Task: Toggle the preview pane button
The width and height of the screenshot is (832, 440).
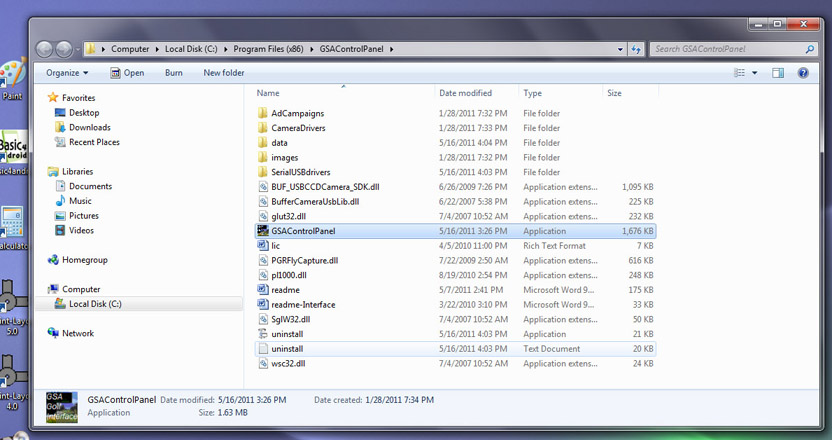Action: click(778, 73)
